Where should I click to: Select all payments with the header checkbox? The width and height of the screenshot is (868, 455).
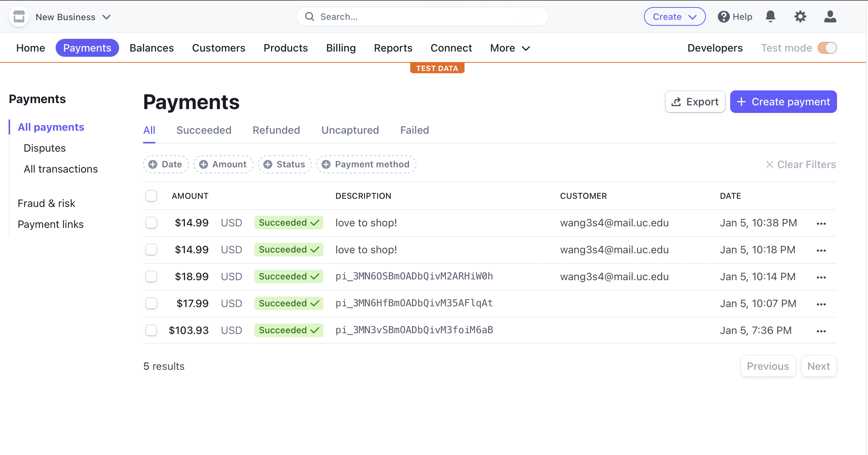(x=151, y=195)
